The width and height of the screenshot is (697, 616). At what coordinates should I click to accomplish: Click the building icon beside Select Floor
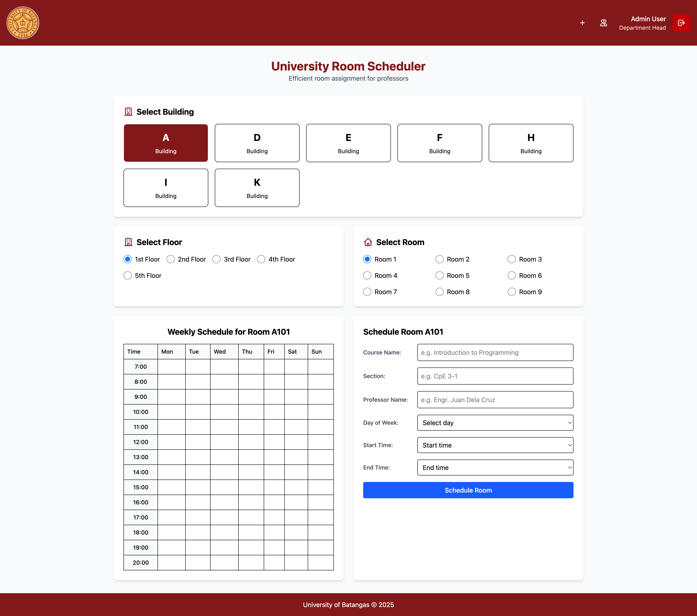click(128, 242)
